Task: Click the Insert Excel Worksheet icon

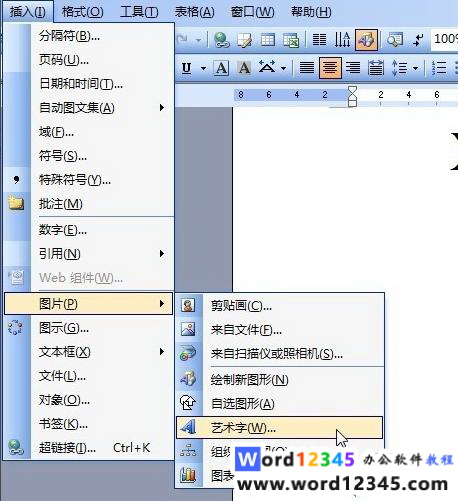Action: [x=291, y=40]
